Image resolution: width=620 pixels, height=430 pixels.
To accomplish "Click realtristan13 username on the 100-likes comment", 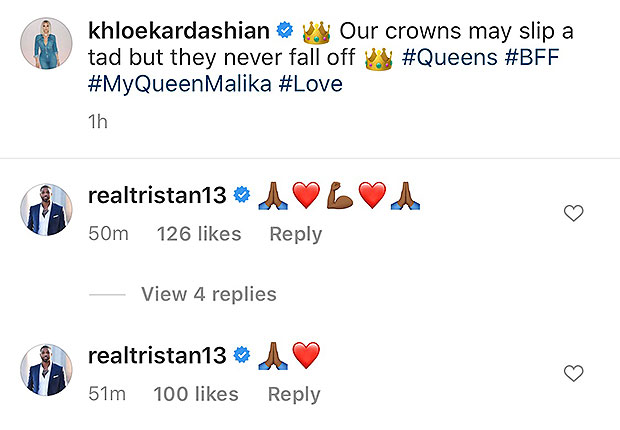I will [x=157, y=355].
